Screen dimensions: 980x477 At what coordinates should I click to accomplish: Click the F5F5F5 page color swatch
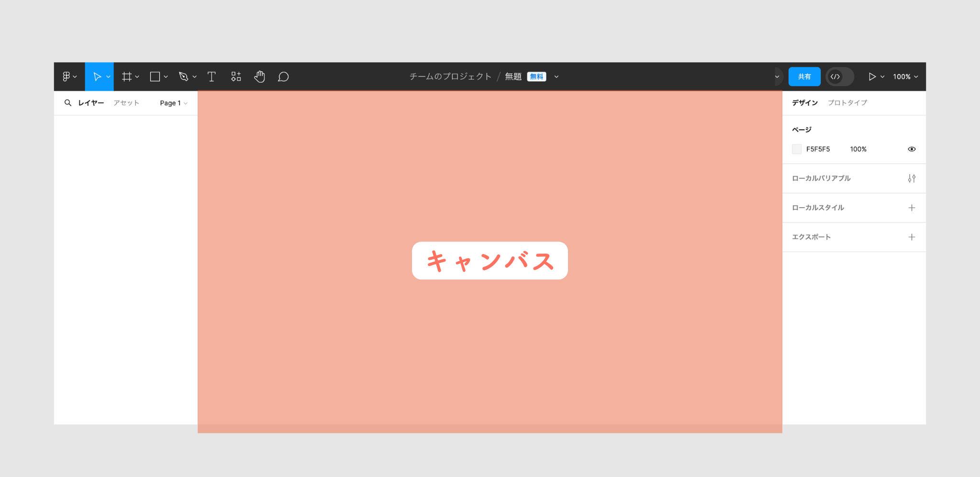[796, 149]
